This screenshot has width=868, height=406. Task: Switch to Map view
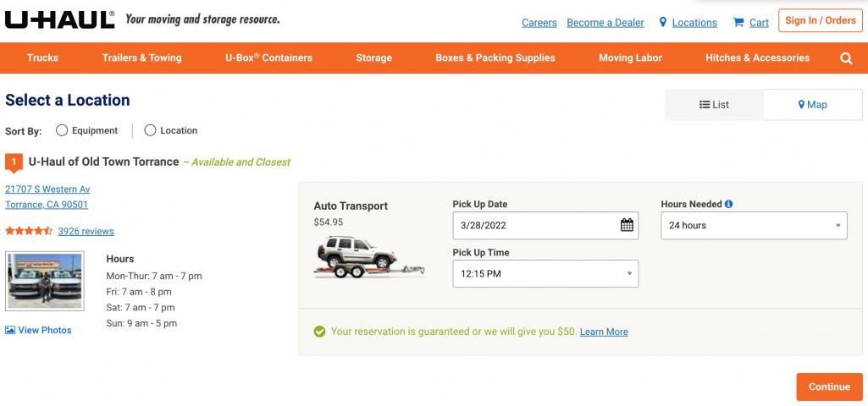tap(812, 105)
